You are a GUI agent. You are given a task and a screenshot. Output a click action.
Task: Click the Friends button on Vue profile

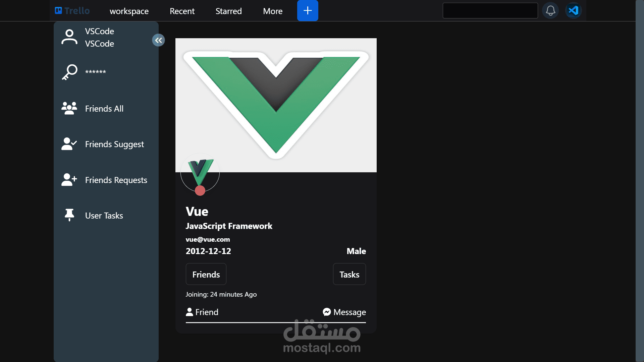click(x=206, y=274)
